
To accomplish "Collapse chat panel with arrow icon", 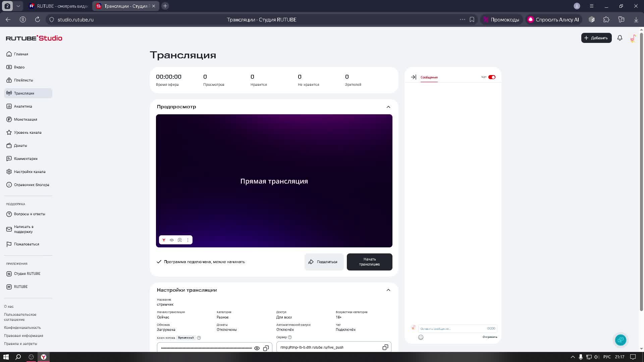I will [x=414, y=77].
